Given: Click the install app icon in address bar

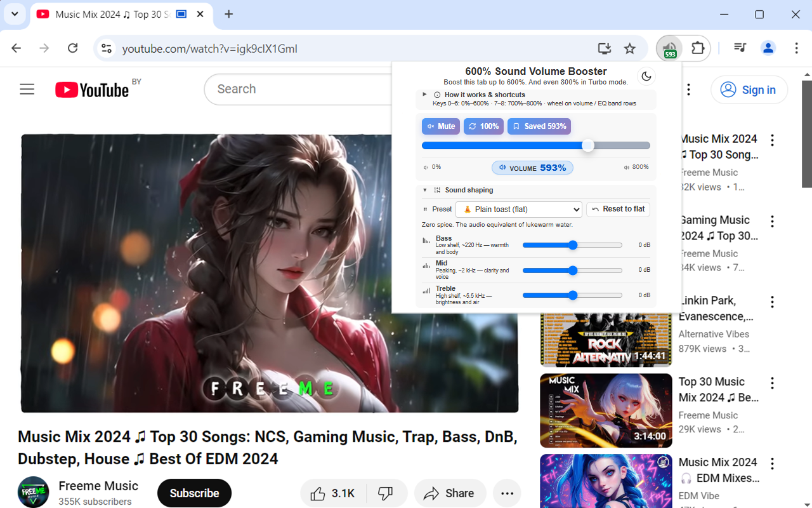Looking at the screenshot, I should pos(604,48).
